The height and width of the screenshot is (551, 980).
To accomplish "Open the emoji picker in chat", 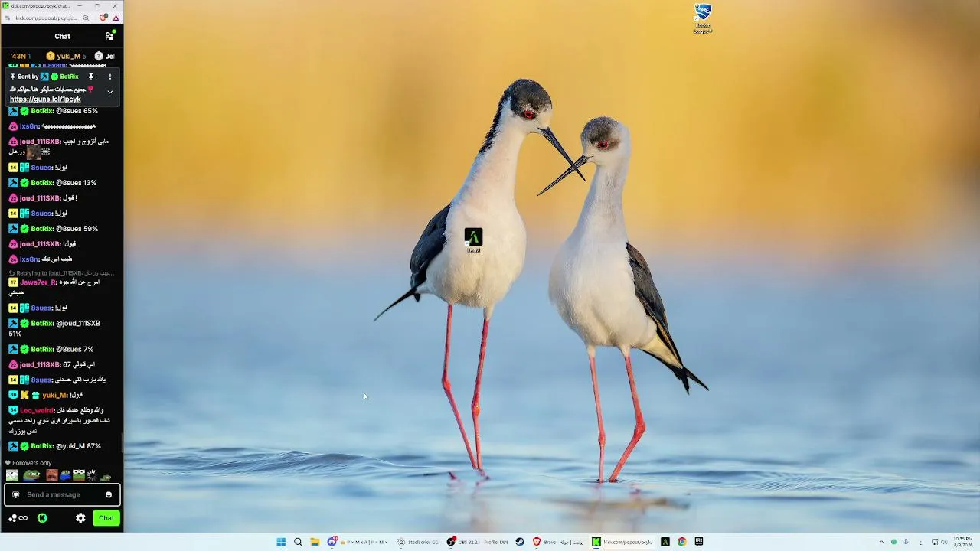I will [x=109, y=494].
